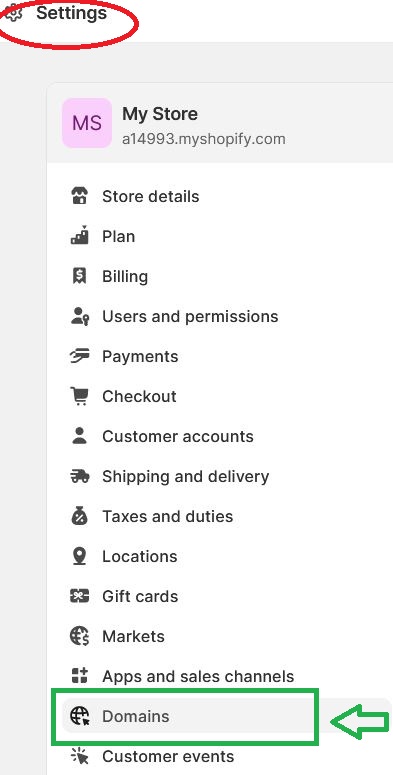
Task: Click the Billing receipt icon
Action: [79, 276]
